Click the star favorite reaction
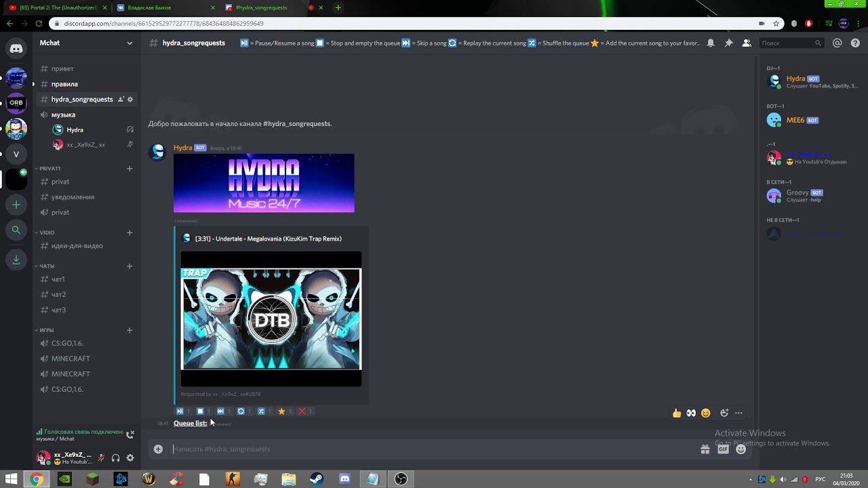Image resolution: width=868 pixels, height=488 pixels. pyautogui.click(x=281, y=411)
